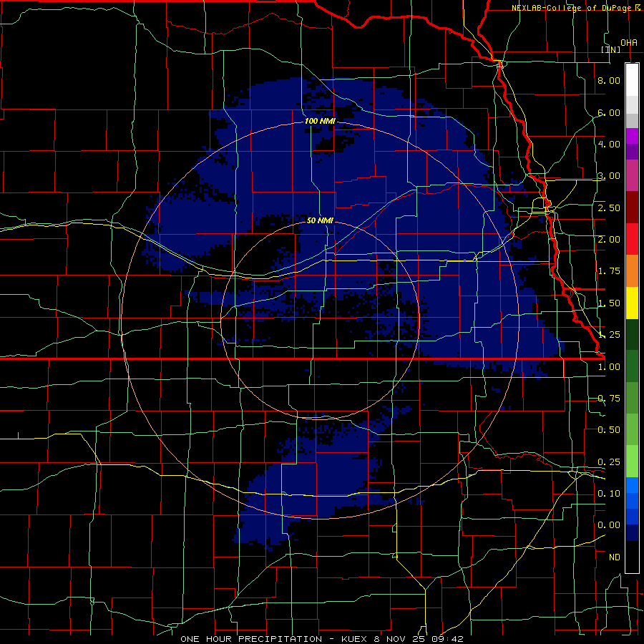This screenshot has width=644, height=644.
Task: Click the 1.25 legend value
Action: coord(609,335)
